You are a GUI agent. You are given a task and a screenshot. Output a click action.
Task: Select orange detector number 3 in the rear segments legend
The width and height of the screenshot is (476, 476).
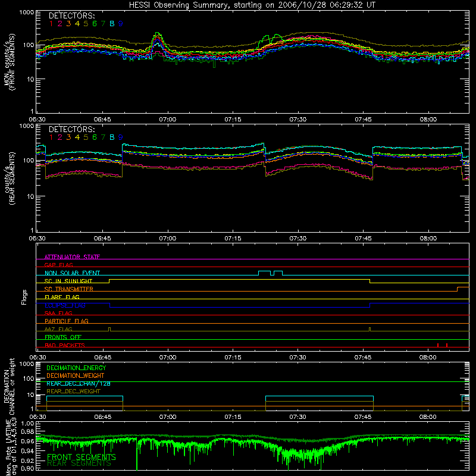coord(68,137)
